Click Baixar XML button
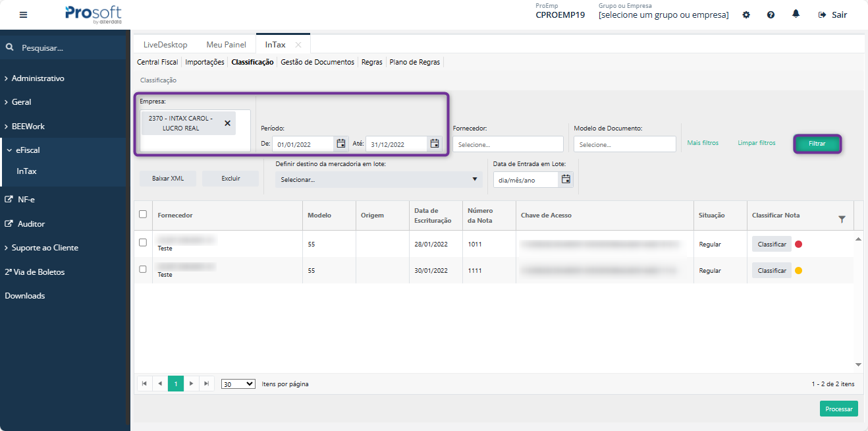Viewport: 868px width, 431px height. point(168,179)
